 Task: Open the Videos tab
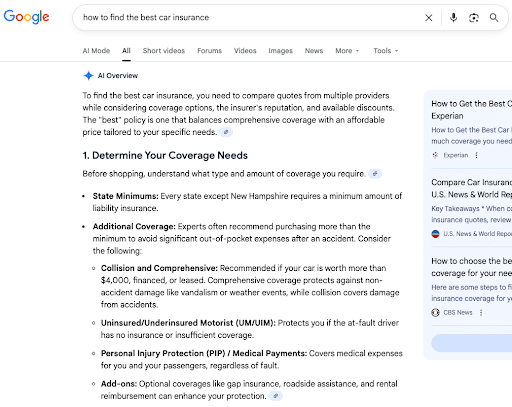click(245, 51)
